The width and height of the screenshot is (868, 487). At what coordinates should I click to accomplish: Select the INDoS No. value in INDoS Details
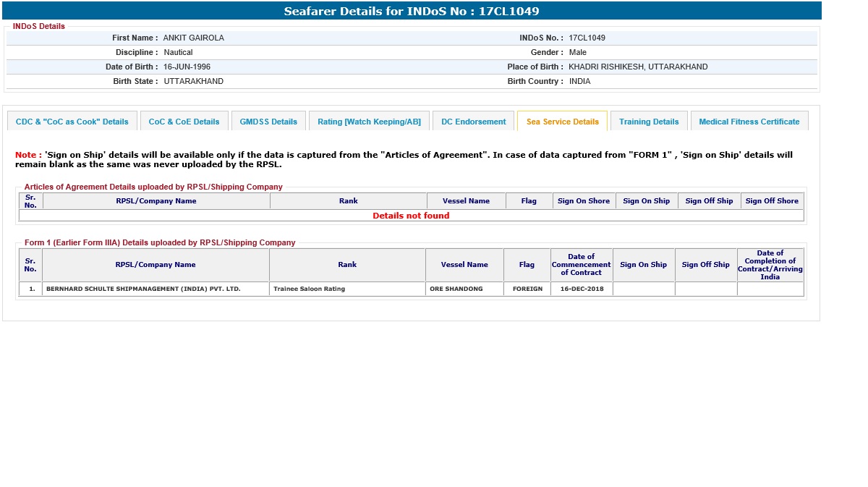[587, 38]
